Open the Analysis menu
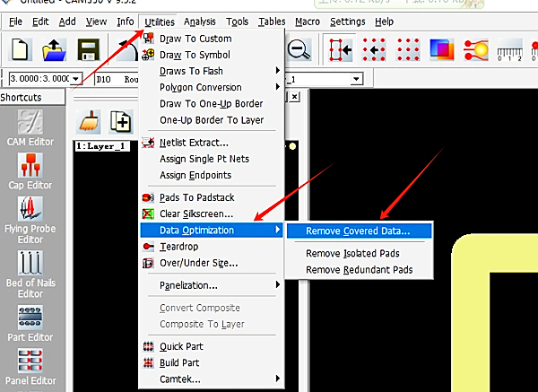Image resolution: width=538 pixels, height=392 pixels. (199, 22)
